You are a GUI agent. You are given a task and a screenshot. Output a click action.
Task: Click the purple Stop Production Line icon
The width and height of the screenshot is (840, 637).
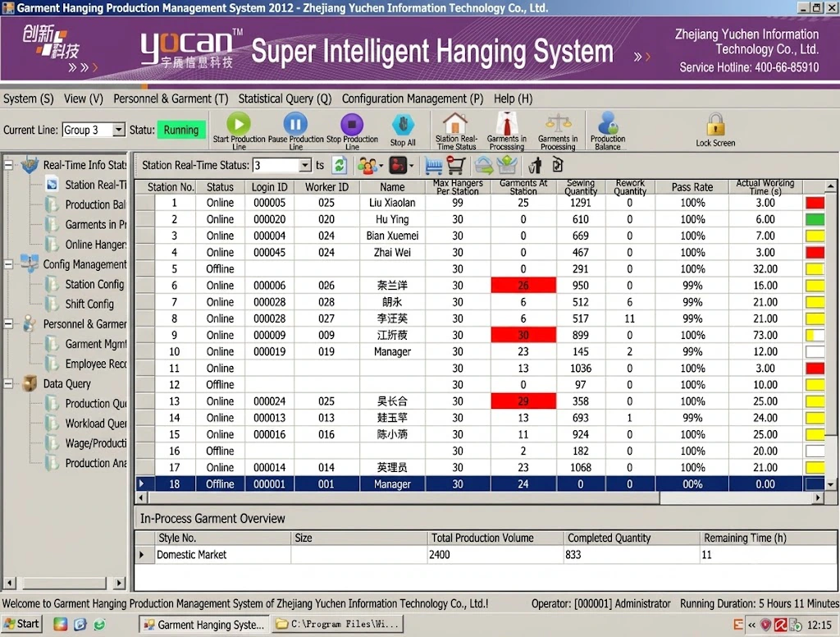[x=352, y=124]
